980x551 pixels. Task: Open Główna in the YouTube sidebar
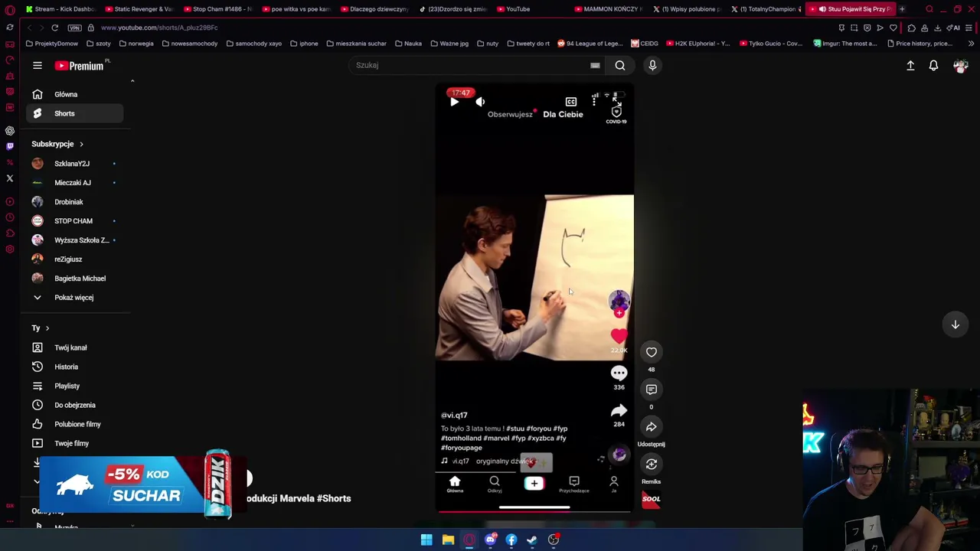75,94
